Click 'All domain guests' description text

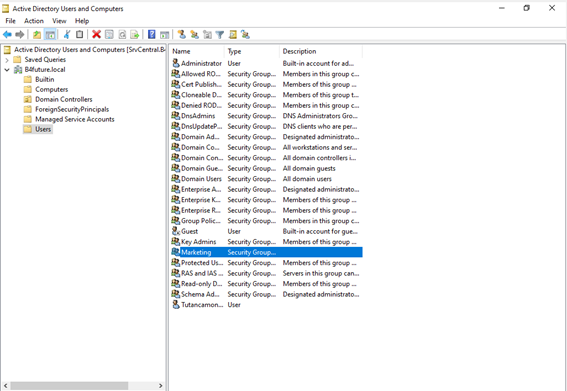coord(309,168)
